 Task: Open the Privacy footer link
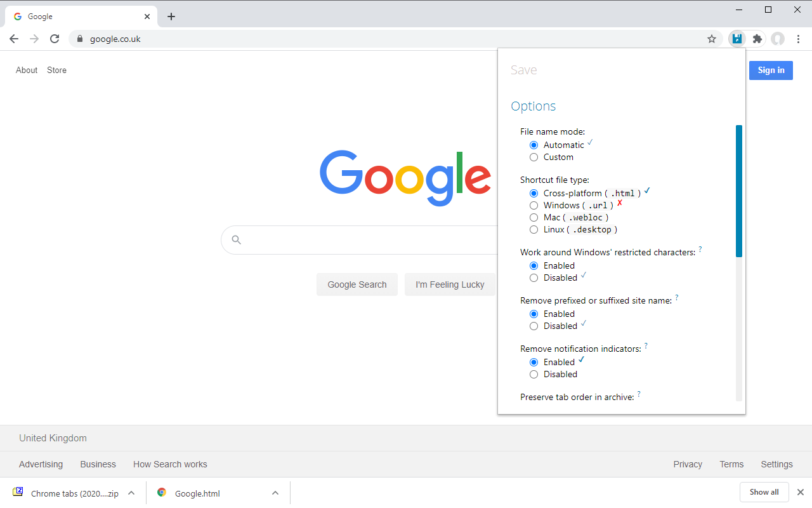coord(688,464)
